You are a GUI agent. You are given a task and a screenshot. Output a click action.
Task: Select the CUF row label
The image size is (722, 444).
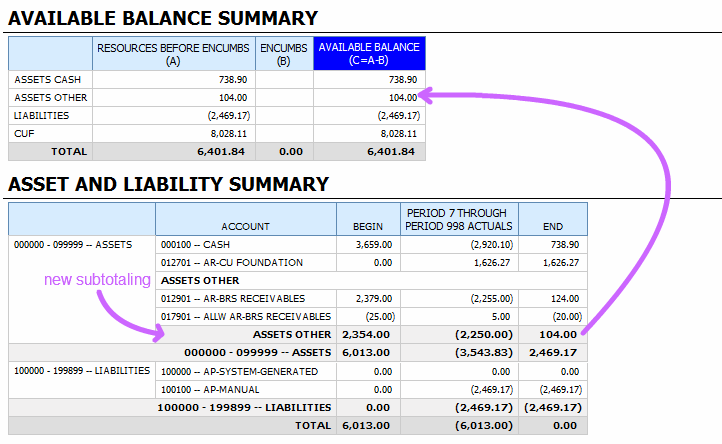[x=24, y=134]
